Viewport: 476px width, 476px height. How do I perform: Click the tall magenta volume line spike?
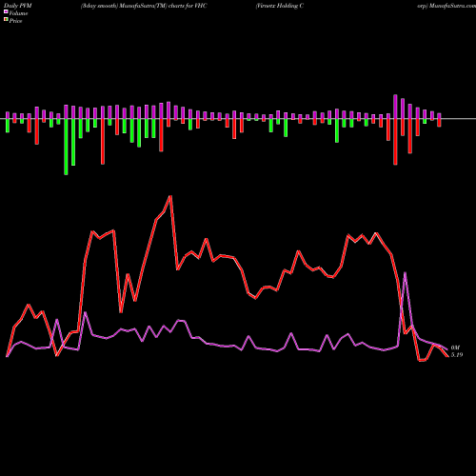coord(405,273)
